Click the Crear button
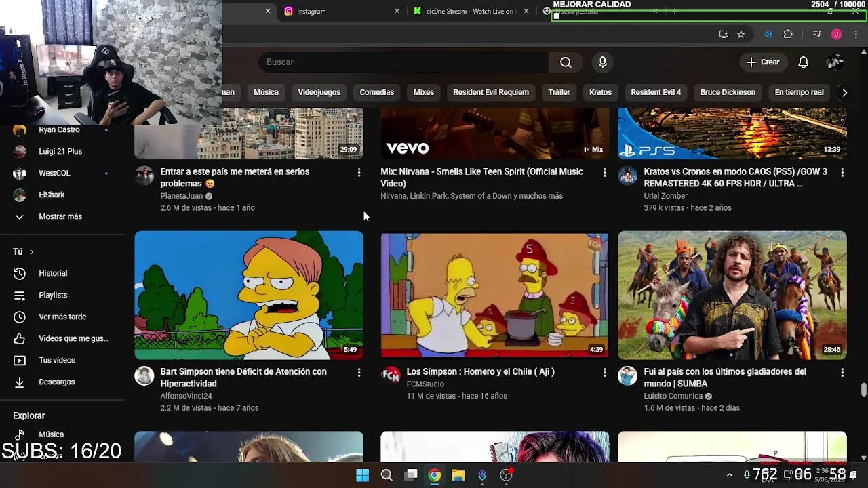Viewport: 868px width, 488px height. tap(763, 62)
